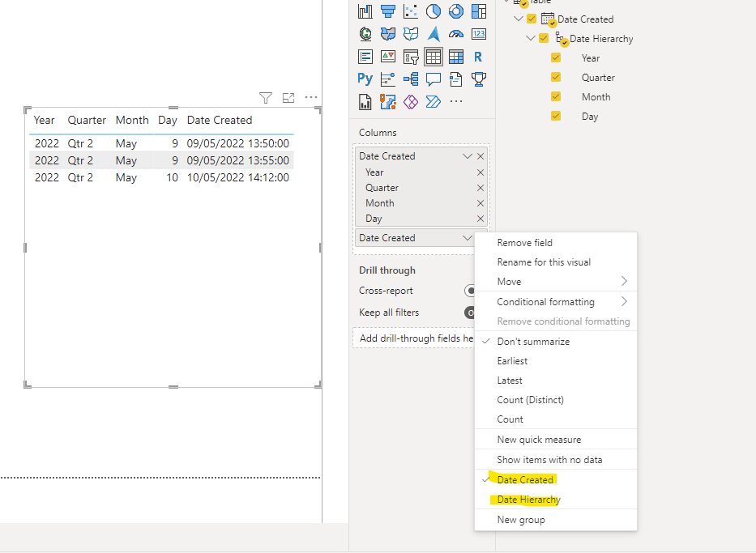Uncheck the Quarter field checkbox
This screenshot has height=553, width=756.
coord(556,77)
